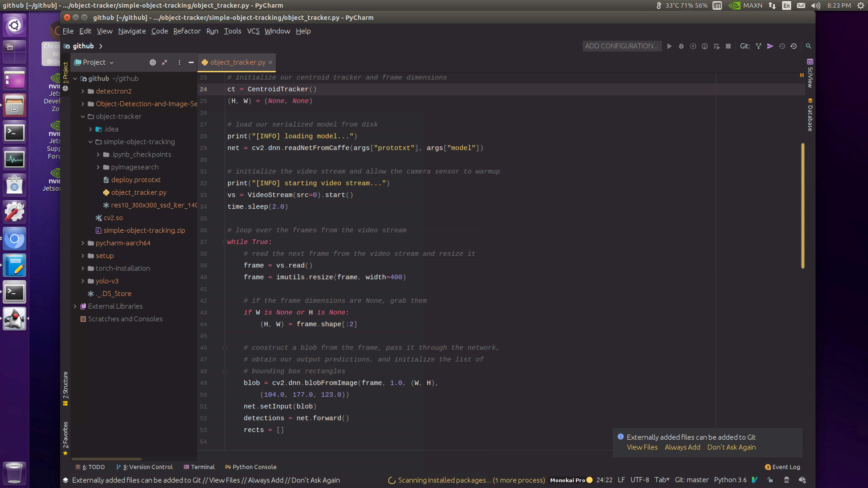Click the locate file target icon
The image size is (868, 488).
(x=153, y=62)
